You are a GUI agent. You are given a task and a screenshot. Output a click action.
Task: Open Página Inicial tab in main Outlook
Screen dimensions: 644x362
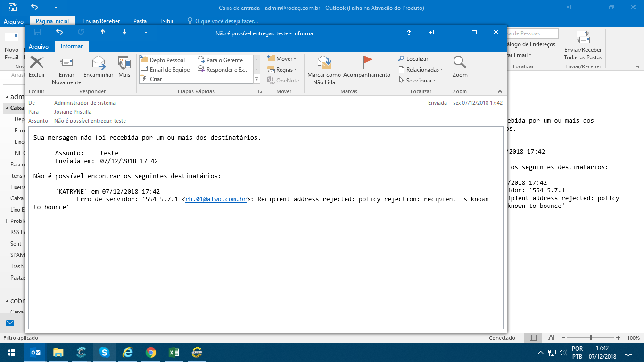(x=52, y=21)
